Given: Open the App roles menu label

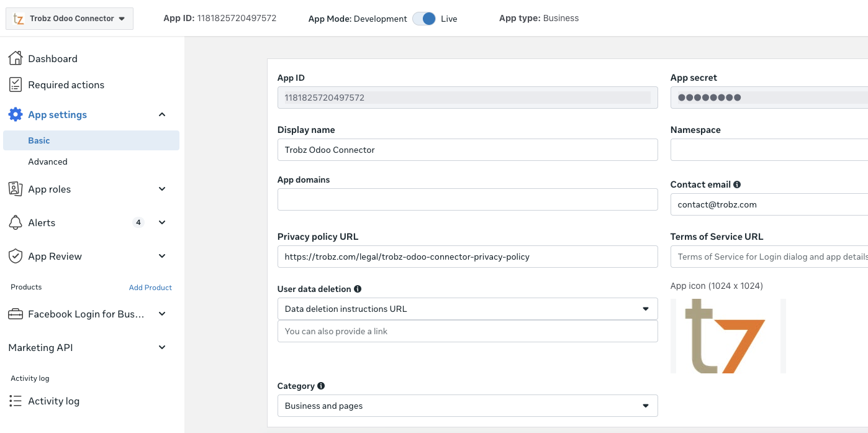Looking at the screenshot, I should (49, 189).
